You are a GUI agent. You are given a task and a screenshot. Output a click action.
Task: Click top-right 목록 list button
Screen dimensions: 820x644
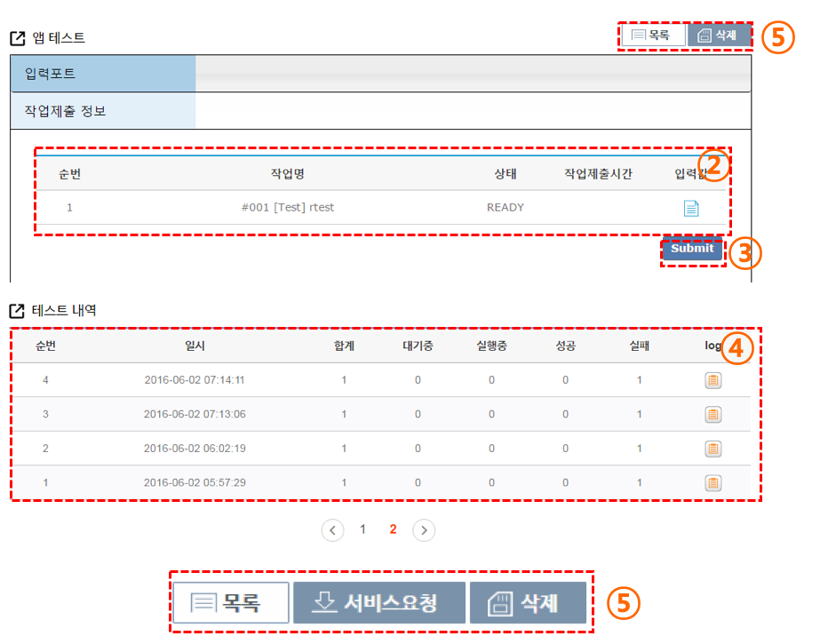coord(653,35)
